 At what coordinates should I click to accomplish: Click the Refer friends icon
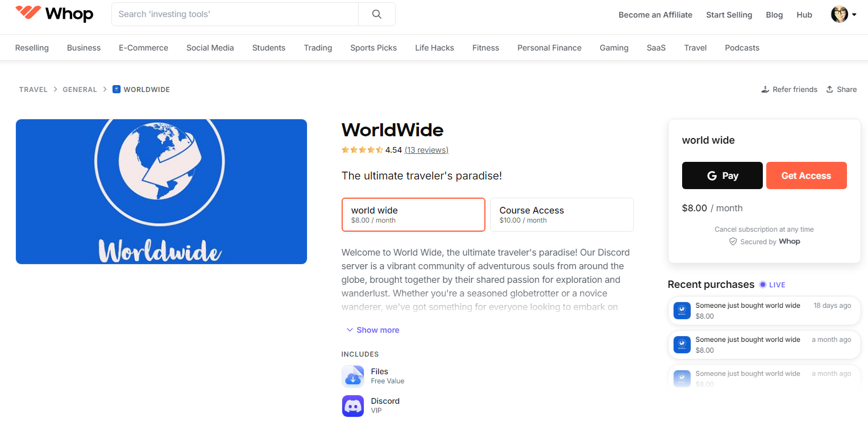(765, 89)
